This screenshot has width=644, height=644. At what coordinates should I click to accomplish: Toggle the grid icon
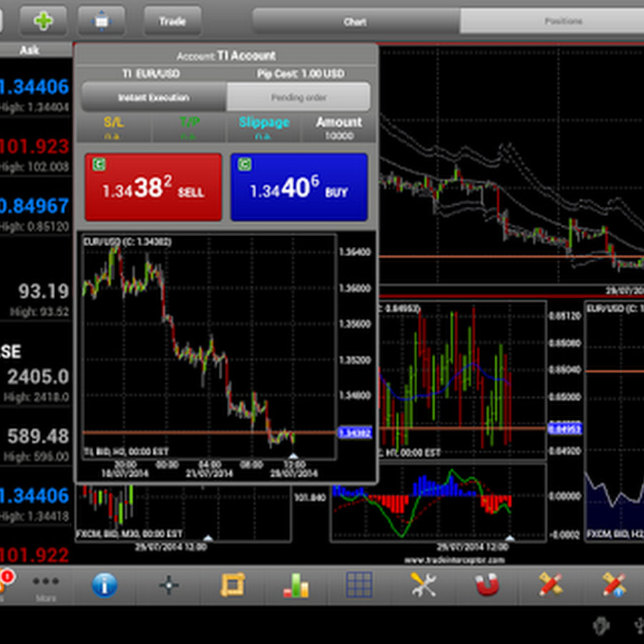(359, 585)
